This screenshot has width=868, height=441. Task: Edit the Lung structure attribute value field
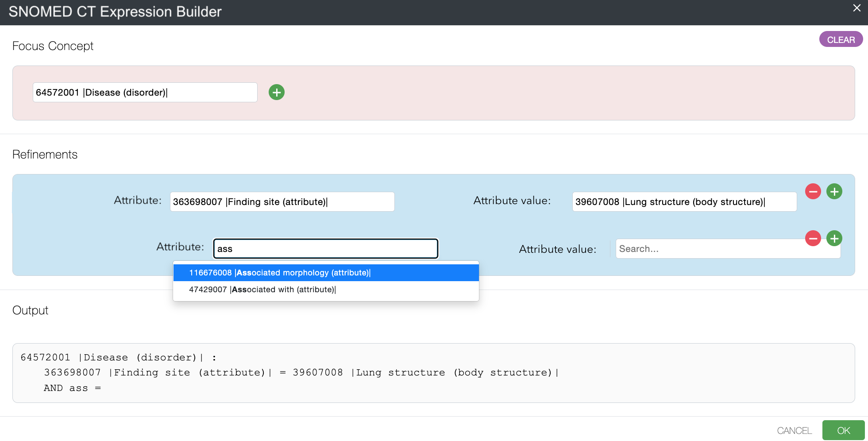click(x=684, y=201)
